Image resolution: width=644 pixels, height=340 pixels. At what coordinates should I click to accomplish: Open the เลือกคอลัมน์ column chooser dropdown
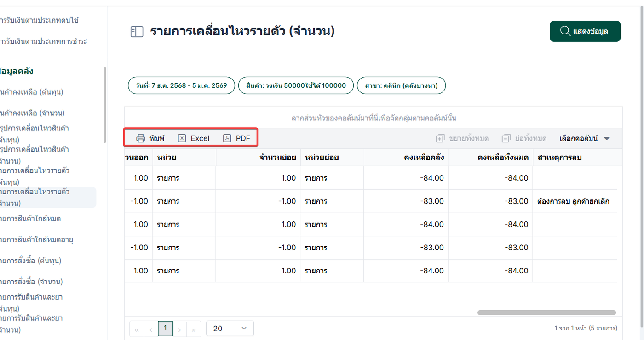[584, 138]
